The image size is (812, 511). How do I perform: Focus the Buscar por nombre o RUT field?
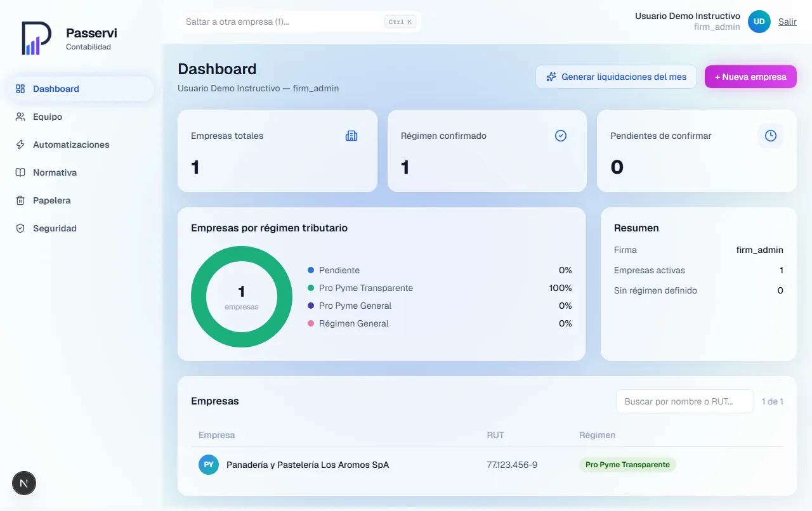(685, 401)
